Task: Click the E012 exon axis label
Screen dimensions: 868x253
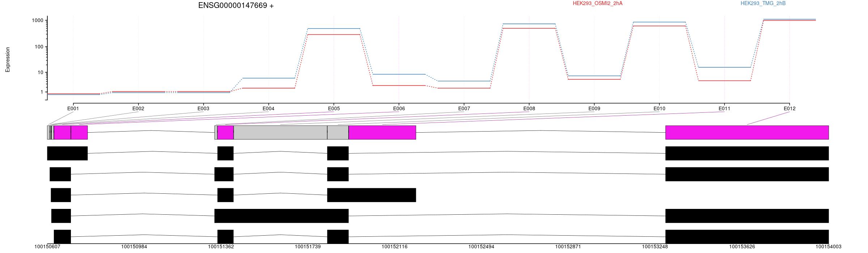Action: click(790, 108)
